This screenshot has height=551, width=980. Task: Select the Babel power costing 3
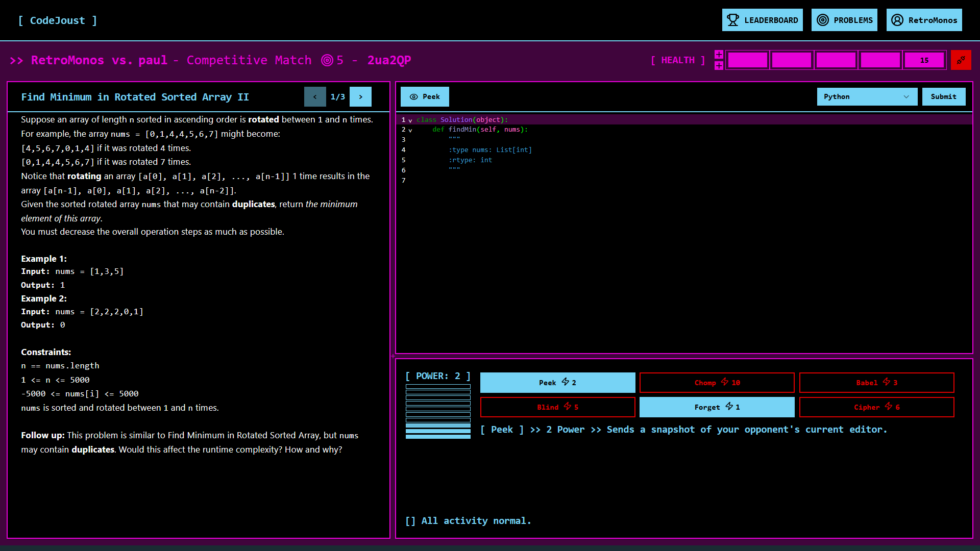(x=876, y=383)
